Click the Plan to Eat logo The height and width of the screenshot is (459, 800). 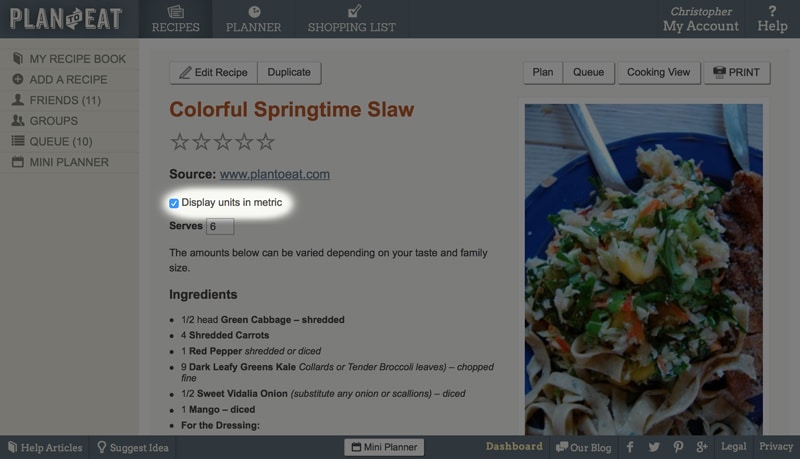(x=66, y=19)
